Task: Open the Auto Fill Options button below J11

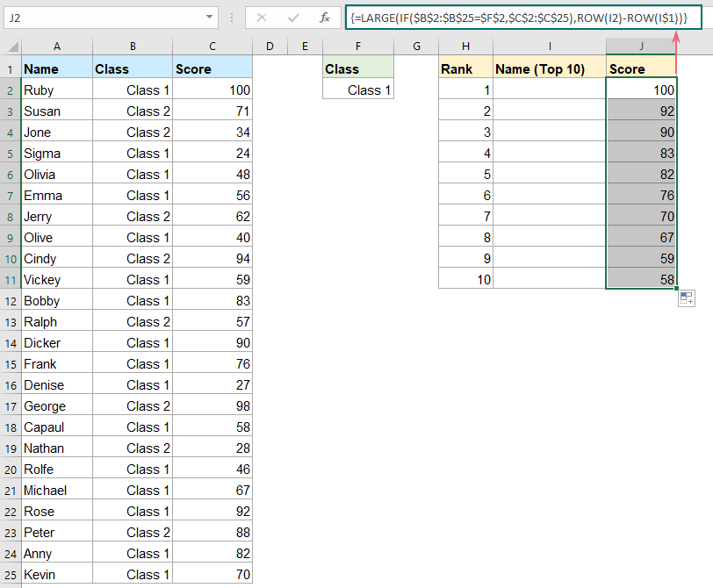Action: pos(686,298)
